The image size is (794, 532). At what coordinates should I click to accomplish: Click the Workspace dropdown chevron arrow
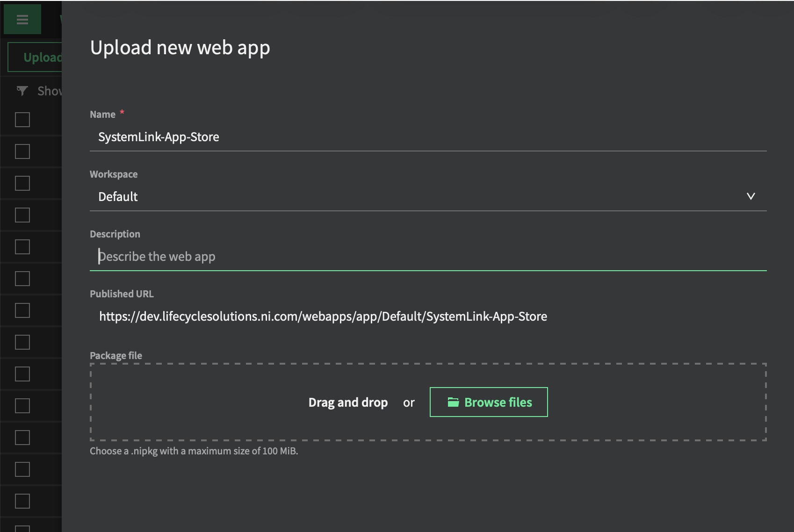click(x=751, y=196)
